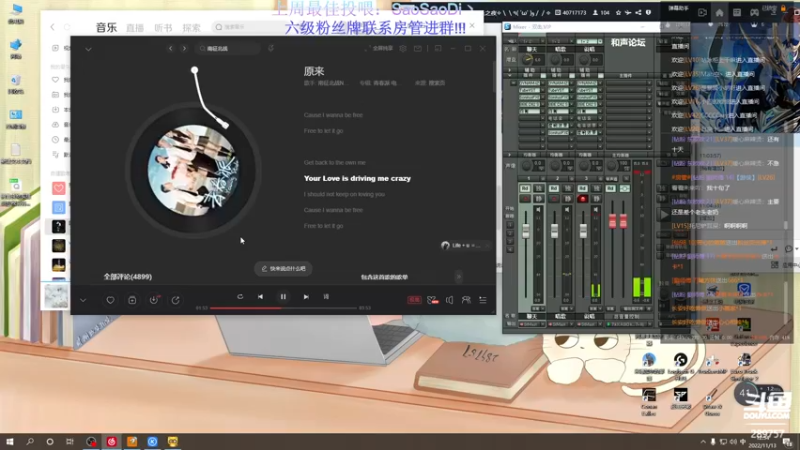Mute 静 mixer channel 3 说唱

596,198
